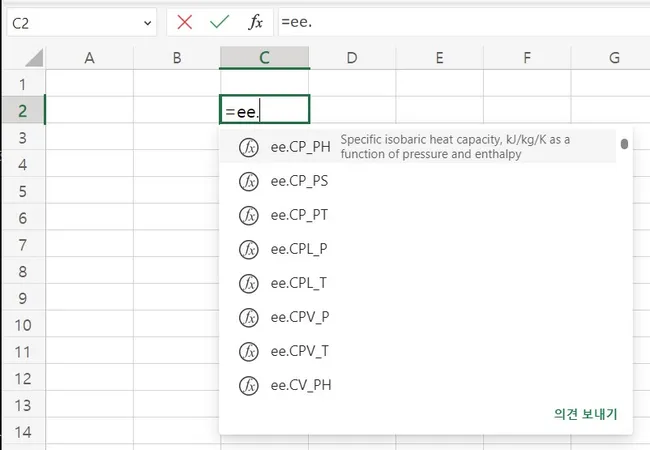Click the fx icon beside ee.CPL_P
Image resolution: width=650 pixels, height=450 pixels.
point(249,250)
